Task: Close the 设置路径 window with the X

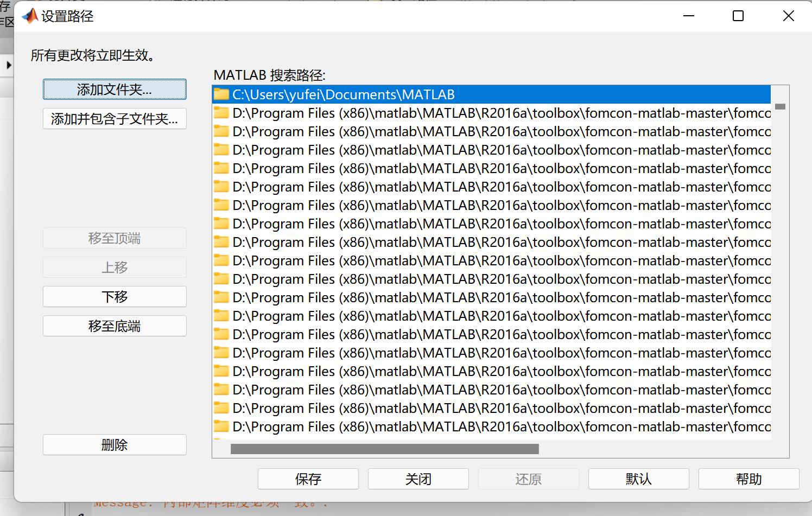Action: click(x=789, y=16)
